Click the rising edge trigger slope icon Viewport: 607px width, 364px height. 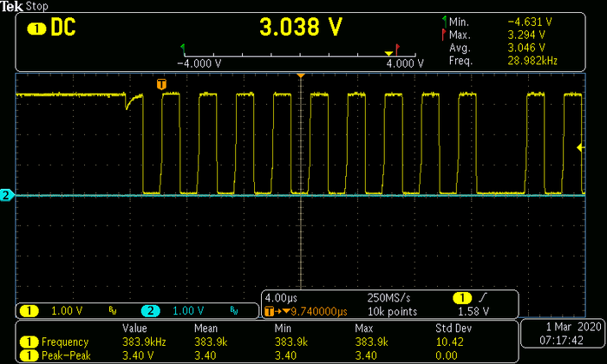tap(483, 297)
